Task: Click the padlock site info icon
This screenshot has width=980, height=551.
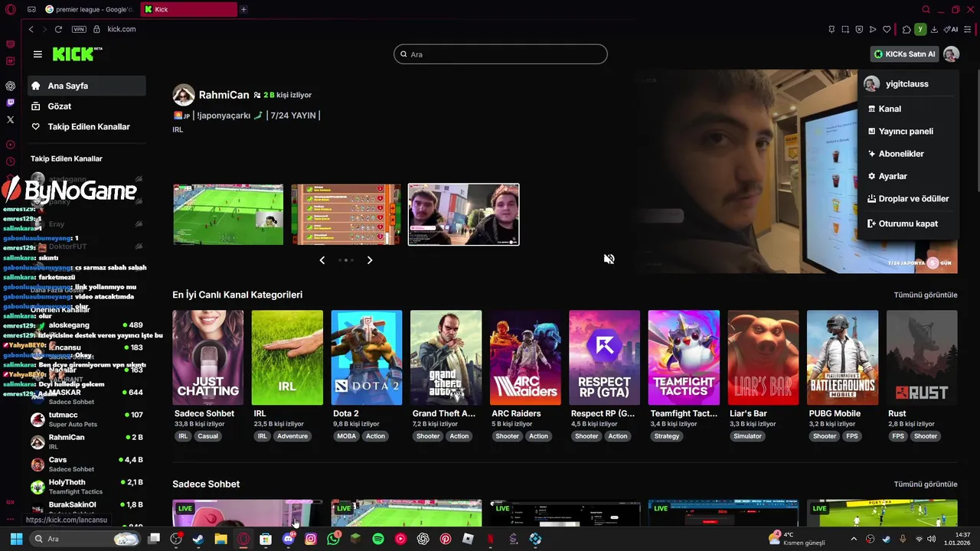Action: (96, 29)
